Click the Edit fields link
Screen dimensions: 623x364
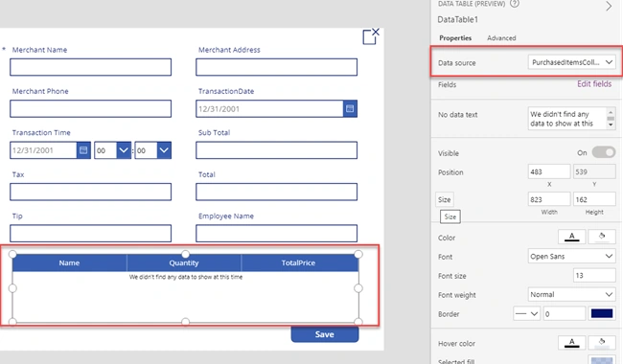point(594,83)
